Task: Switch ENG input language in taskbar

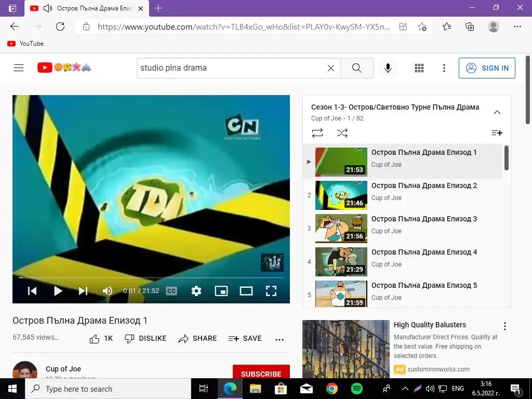Action: tap(458, 389)
